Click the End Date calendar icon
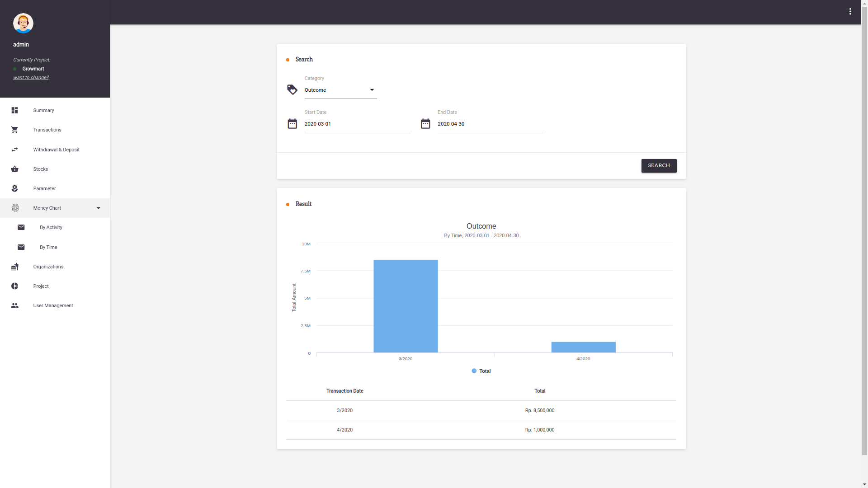This screenshot has width=868, height=488. click(425, 123)
